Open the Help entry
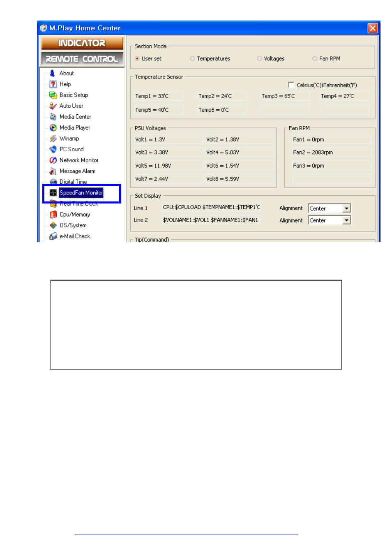Screen dimensions: 392x555 [x=65, y=84]
